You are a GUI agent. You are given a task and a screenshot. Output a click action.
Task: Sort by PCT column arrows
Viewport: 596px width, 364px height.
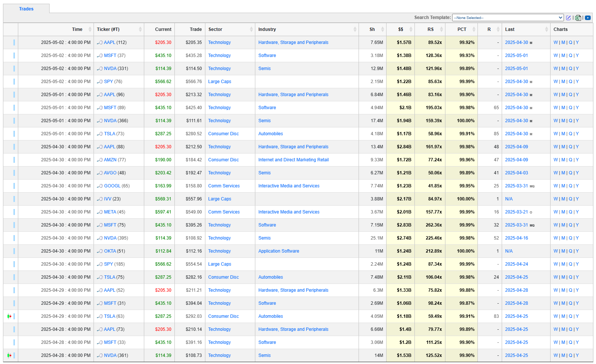tap(474, 29)
